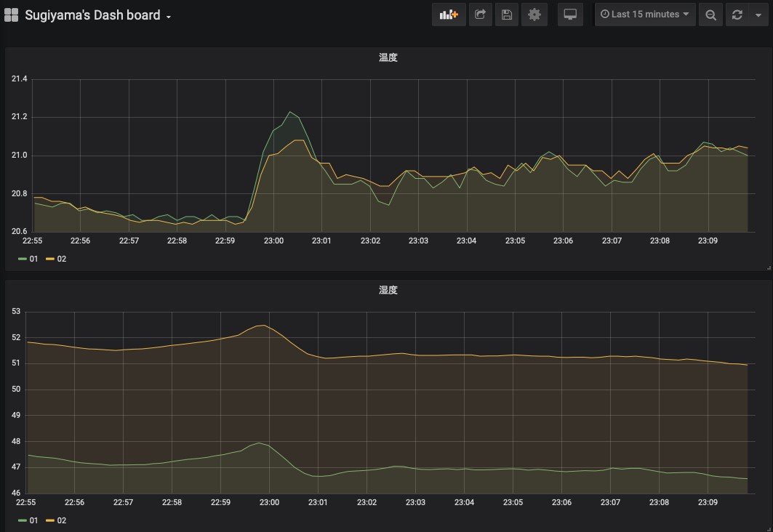This screenshot has height=532, width=773.
Task: Open the 湿度 panel title menu
Action: pyautogui.click(x=388, y=291)
